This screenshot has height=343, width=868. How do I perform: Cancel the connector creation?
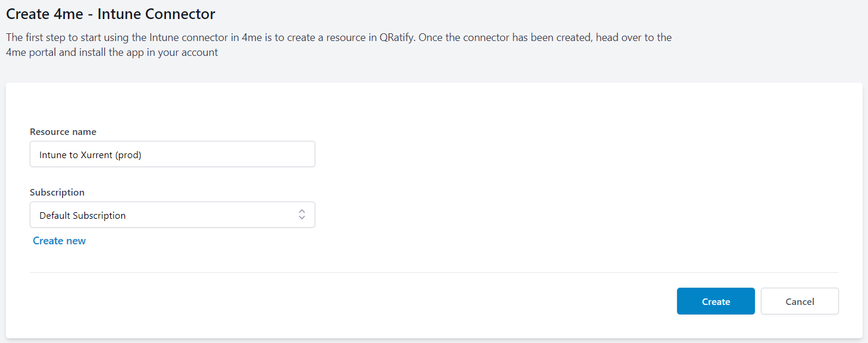tap(799, 301)
